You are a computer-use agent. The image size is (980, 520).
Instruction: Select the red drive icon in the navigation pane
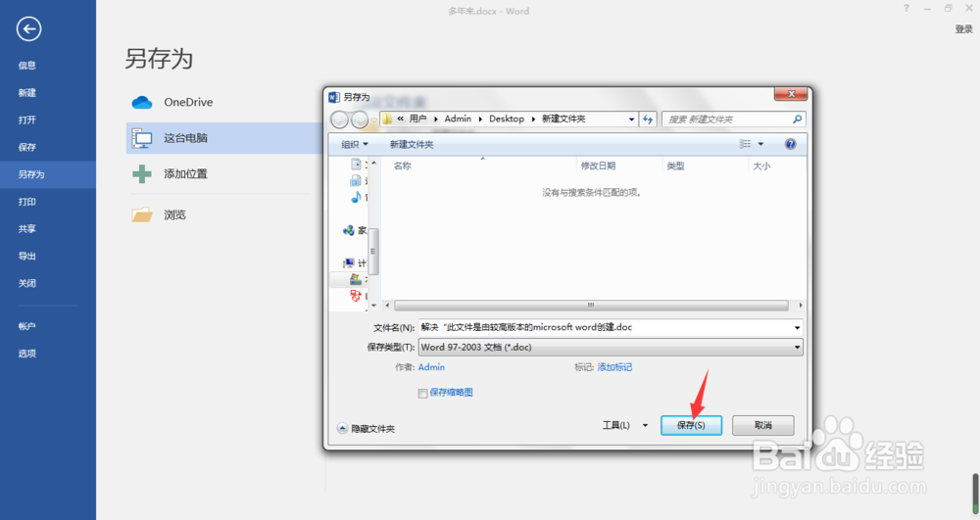(355, 296)
